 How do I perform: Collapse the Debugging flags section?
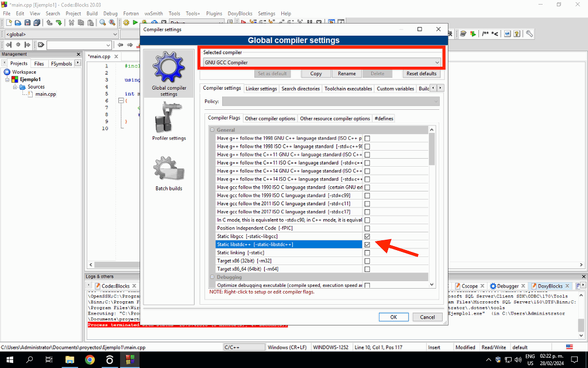(212, 277)
